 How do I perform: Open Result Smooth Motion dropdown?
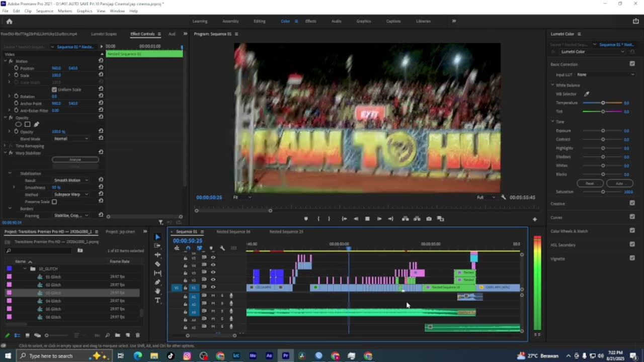tap(71, 180)
